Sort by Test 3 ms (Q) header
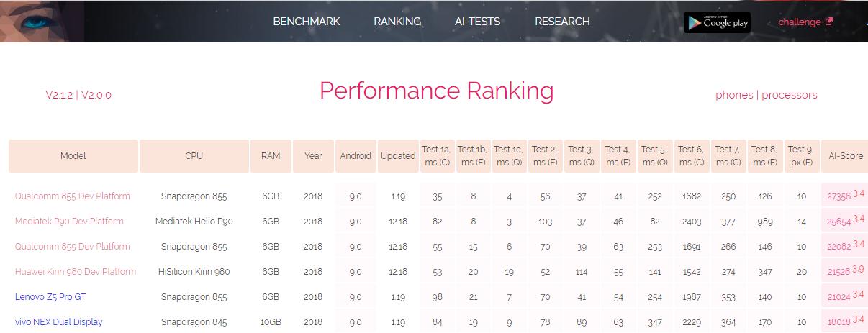The height and width of the screenshot is (333, 868). click(582, 156)
